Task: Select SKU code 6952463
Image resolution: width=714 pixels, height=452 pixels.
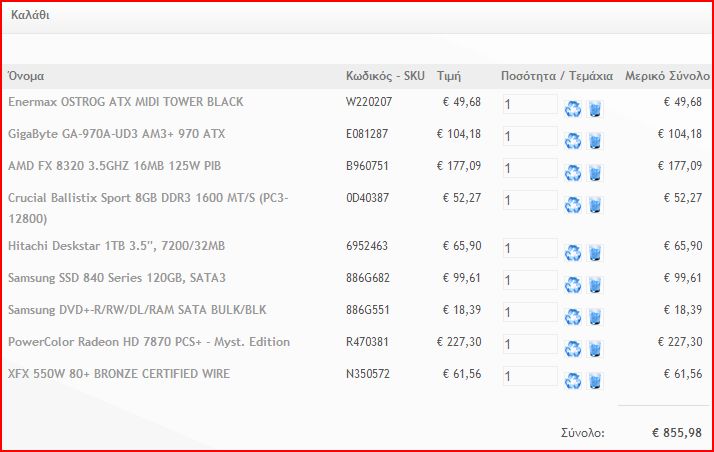Action: point(367,246)
